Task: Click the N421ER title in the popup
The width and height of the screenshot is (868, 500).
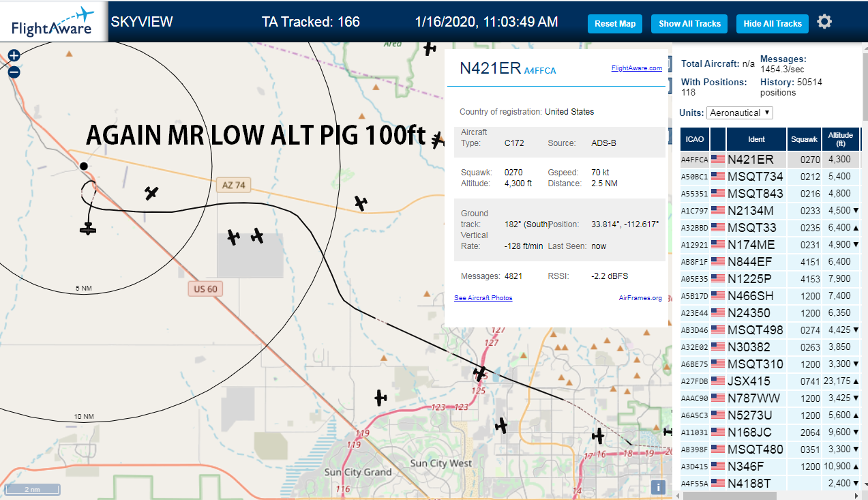Action: click(490, 68)
